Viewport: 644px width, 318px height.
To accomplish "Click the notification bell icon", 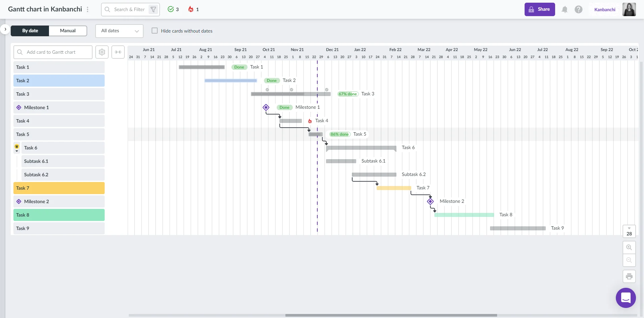I will pyautogui.click(x=564, y=9).
